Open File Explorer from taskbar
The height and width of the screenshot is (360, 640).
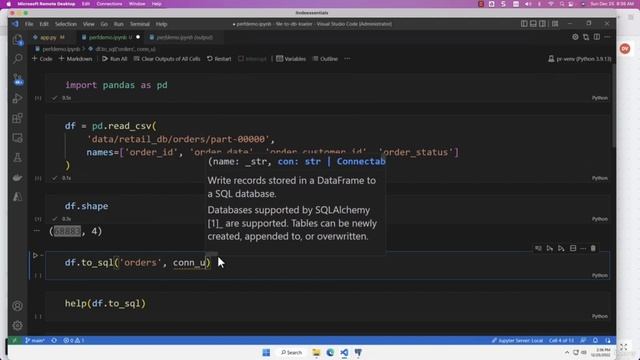coord(316,352)
